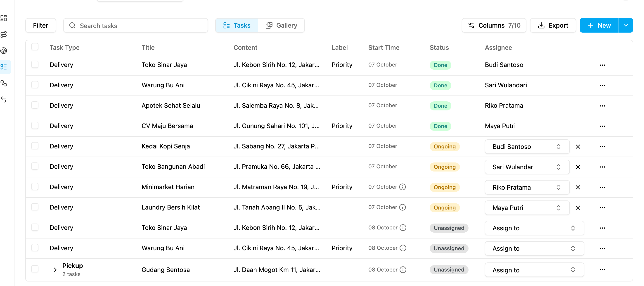
Task: Click the Ongoing badge for Toko Bangunan Abadi
Action: [x=445, y=167]
